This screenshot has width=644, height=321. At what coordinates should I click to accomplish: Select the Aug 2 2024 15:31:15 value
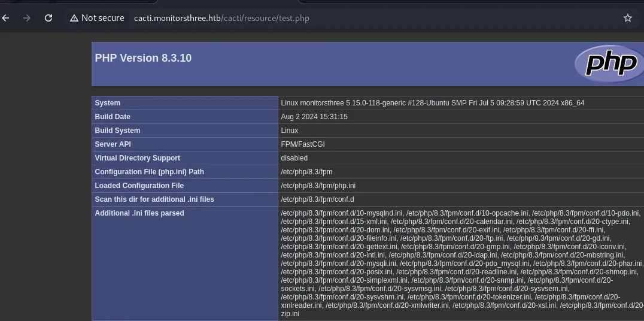(314, 117)
